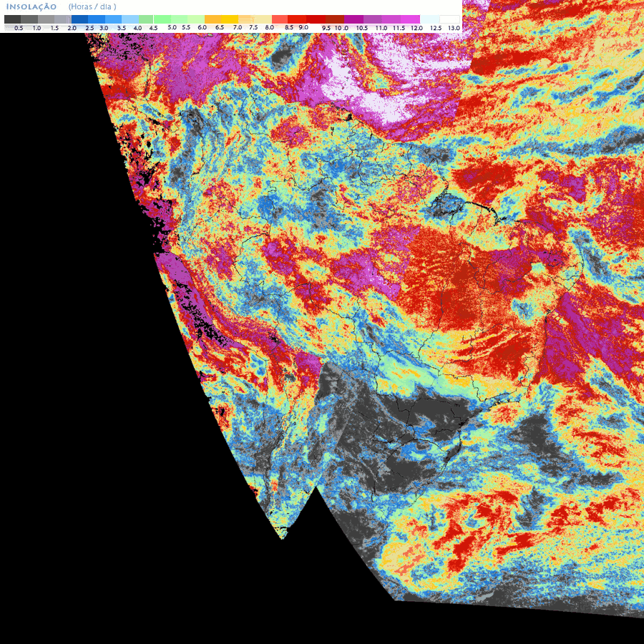
Task: Click the 4.0 legend value
Action: click(137, 28)
